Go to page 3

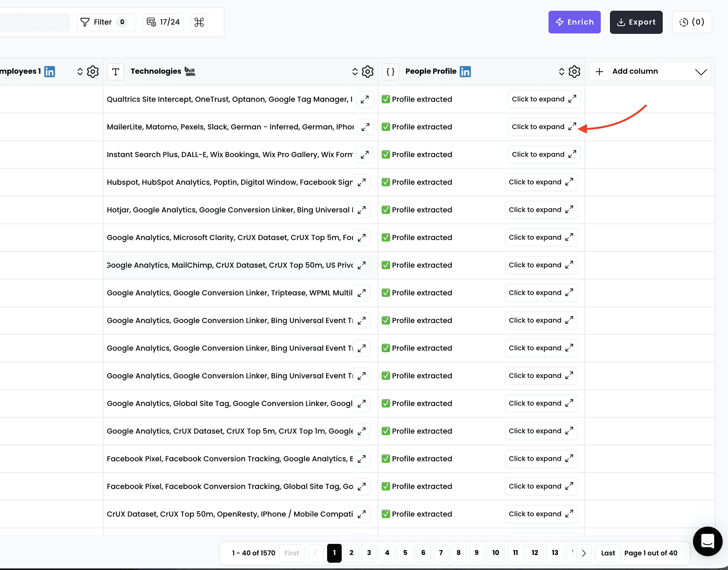click(369, 553)
